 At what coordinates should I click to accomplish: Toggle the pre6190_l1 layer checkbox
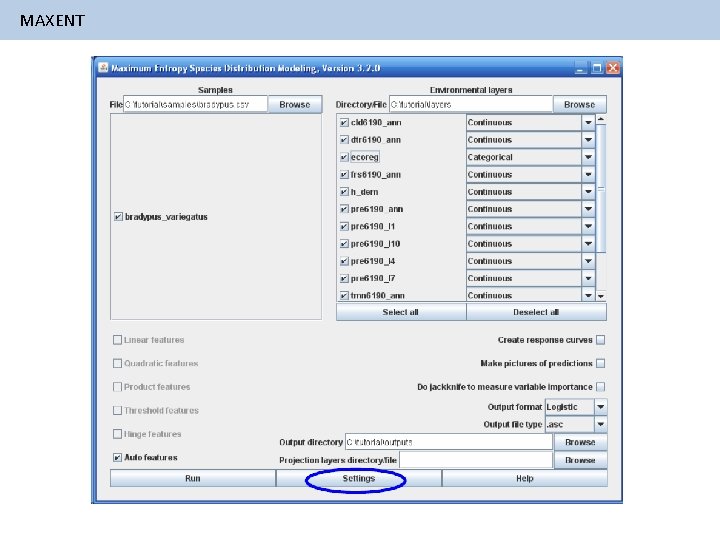click(344, 226)
